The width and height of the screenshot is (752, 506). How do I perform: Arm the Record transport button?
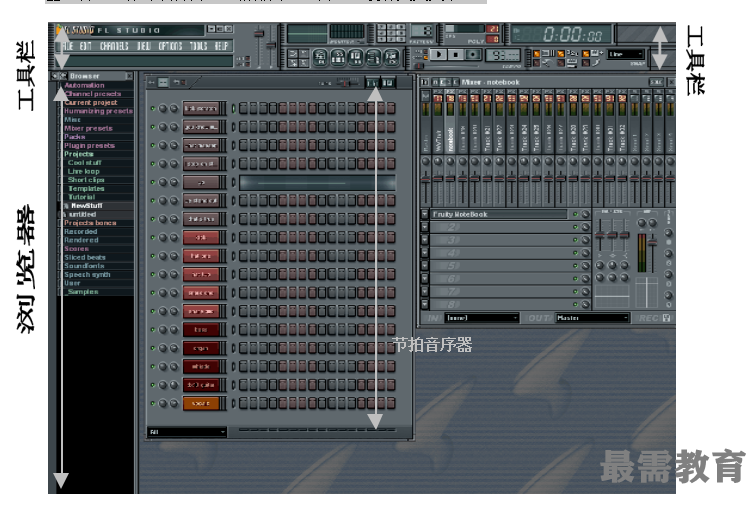[x=473, y=55]
